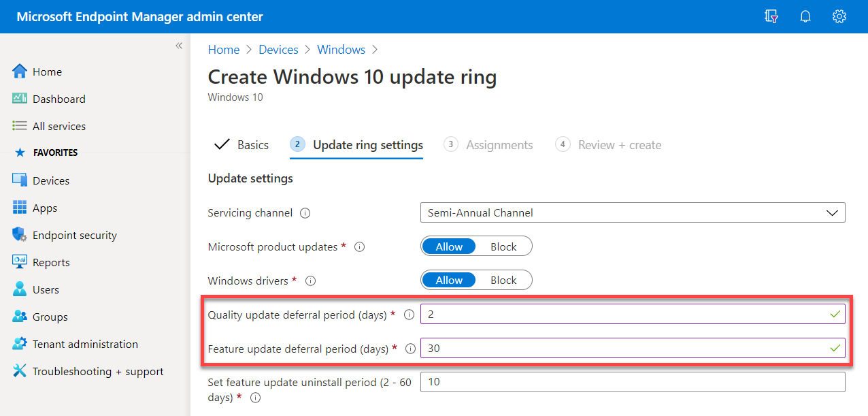The image size is (868, 416).
Task: Show info for Quality update deferral period
Action: click(x=410, y=315)
